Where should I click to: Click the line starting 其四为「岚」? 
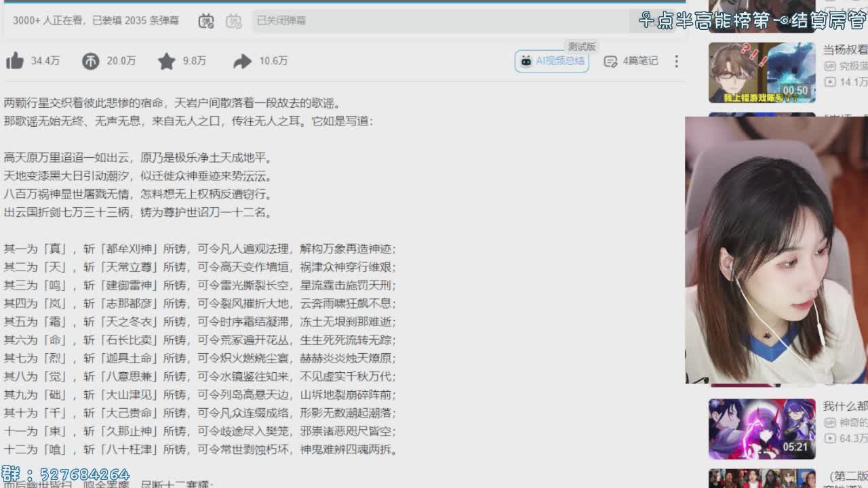200,304
